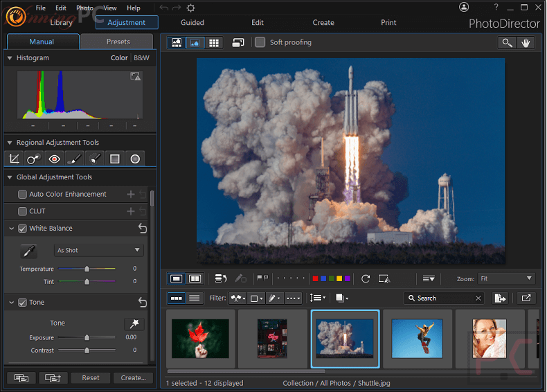Viewport: 547px width, 392px height.
Task: Select the Gradient Mask square tool
Action: coord(115,159)
